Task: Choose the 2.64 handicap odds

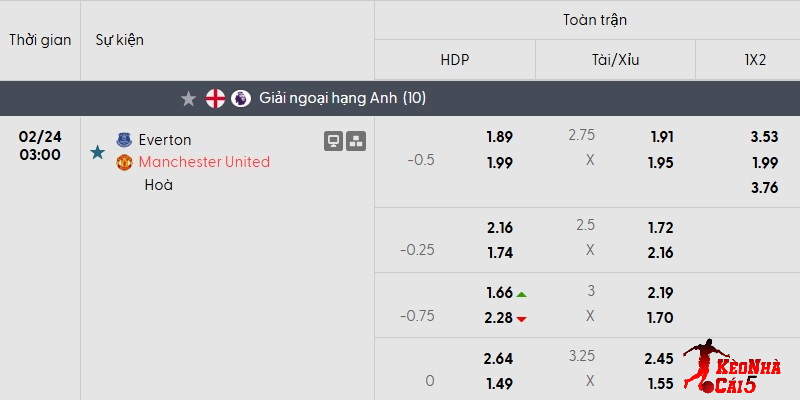Action: coord(500,359)
